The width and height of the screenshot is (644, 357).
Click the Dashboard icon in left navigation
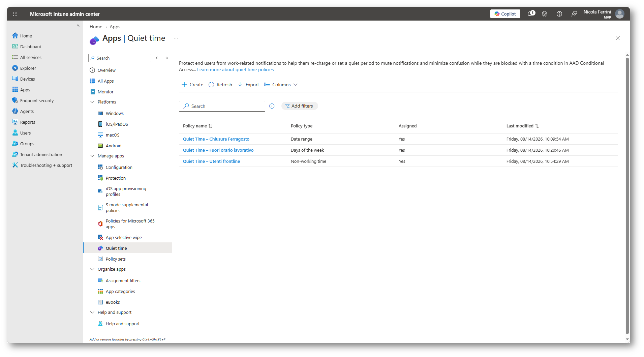click(15, 47)
